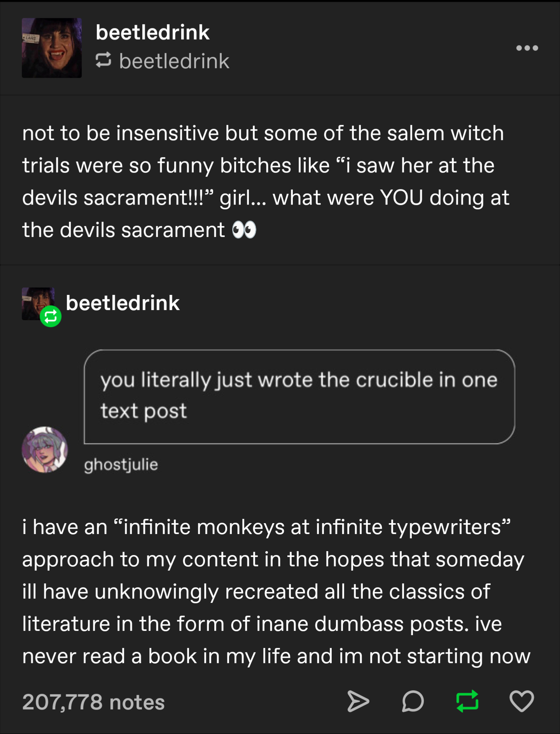The height and width of the screenshot is (734, 560).
Task: Click the bold beetledrink username in header
Action: coord(152,32)
